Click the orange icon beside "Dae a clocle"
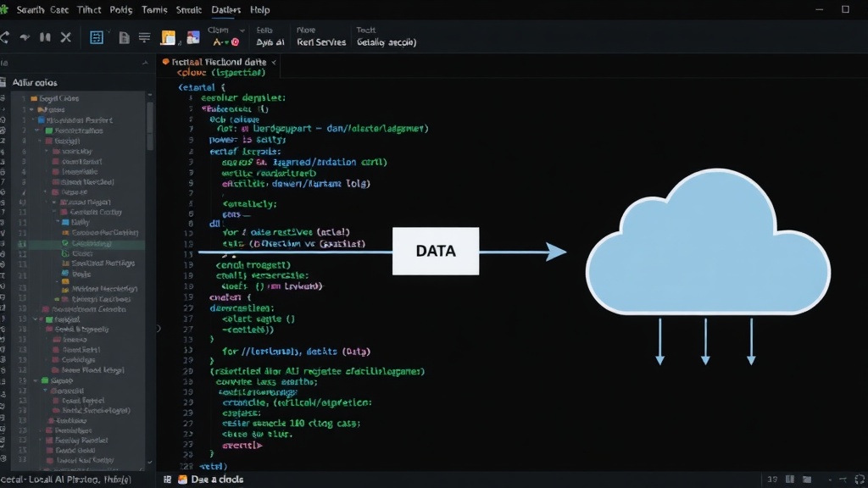The height and width of the screenshot is (488, 868). [183, 480]
